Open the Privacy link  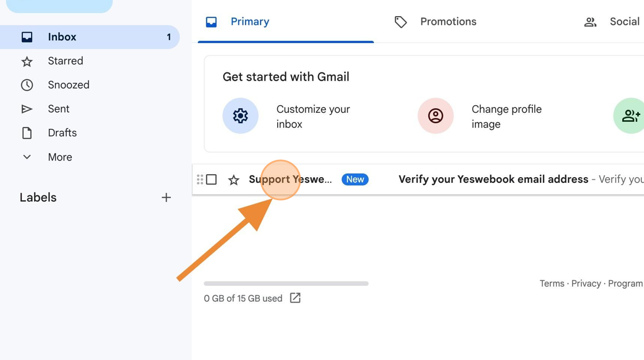(586, 284)
